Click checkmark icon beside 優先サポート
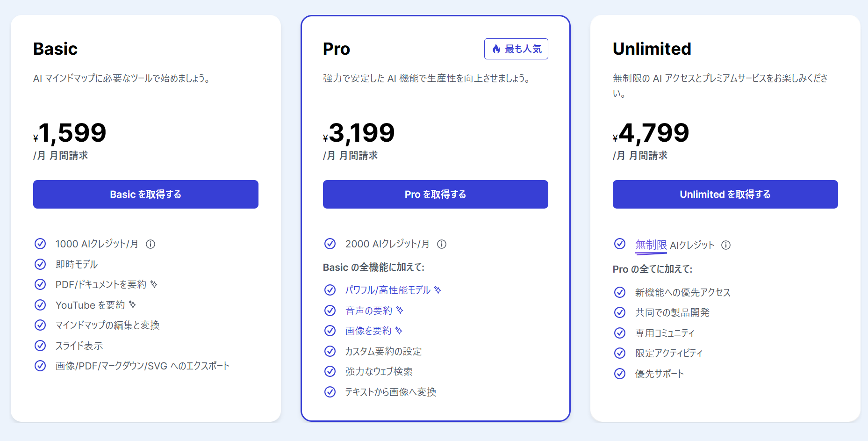Viewport: 868px width, 441px height. [x=620, y=374]
